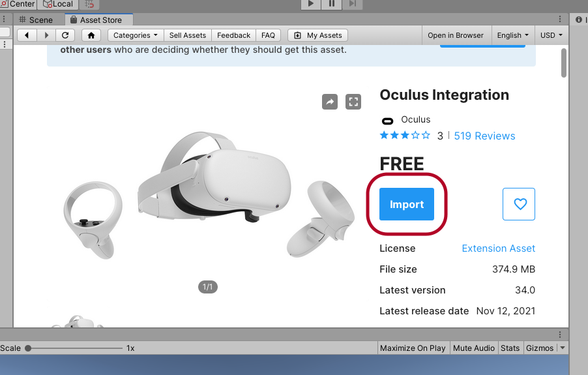Go forward in Asset Store browser
Screen dimensions: 588x375
[46, 35]
